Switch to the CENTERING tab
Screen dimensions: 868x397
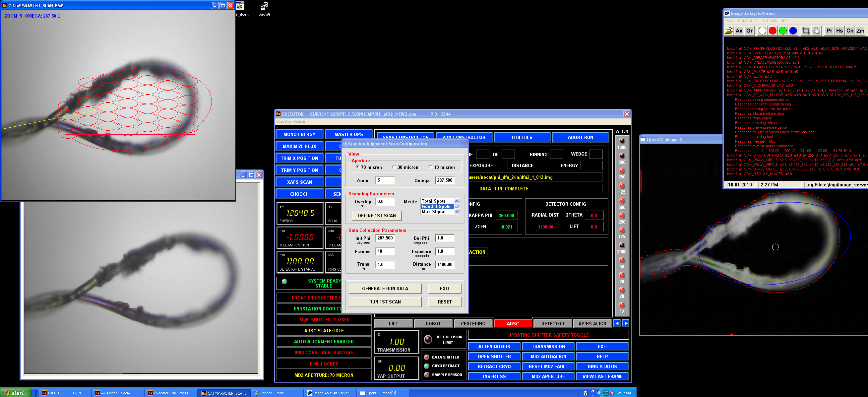pos(473,323)
